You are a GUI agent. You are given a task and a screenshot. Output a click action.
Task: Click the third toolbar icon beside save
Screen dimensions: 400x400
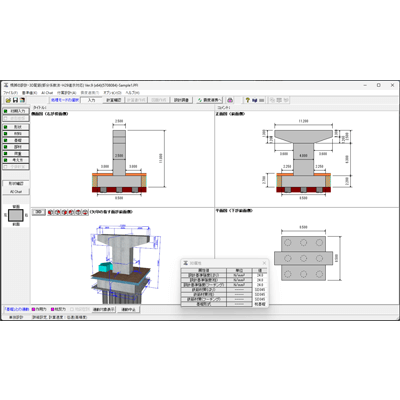click(x=22, y=100)
